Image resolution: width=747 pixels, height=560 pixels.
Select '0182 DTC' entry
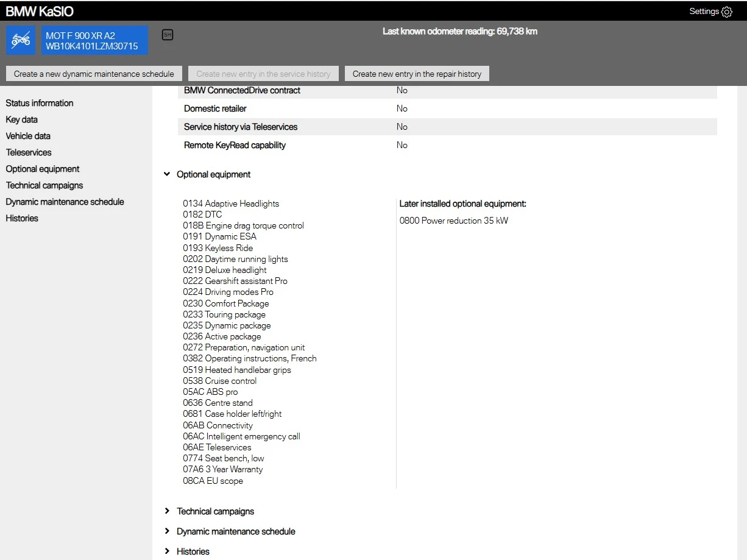[202, 214]
